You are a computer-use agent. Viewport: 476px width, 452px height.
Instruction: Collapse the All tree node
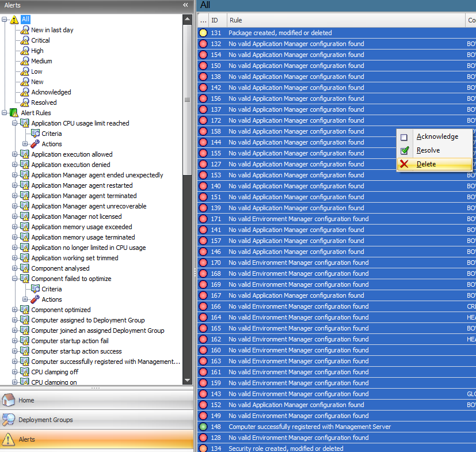(4, 20)
